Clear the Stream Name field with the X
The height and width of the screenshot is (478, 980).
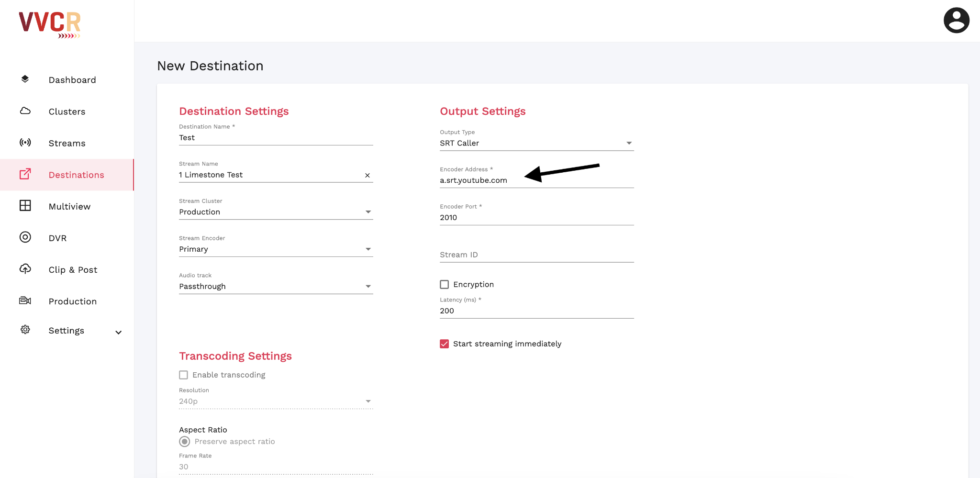[367, 175]
